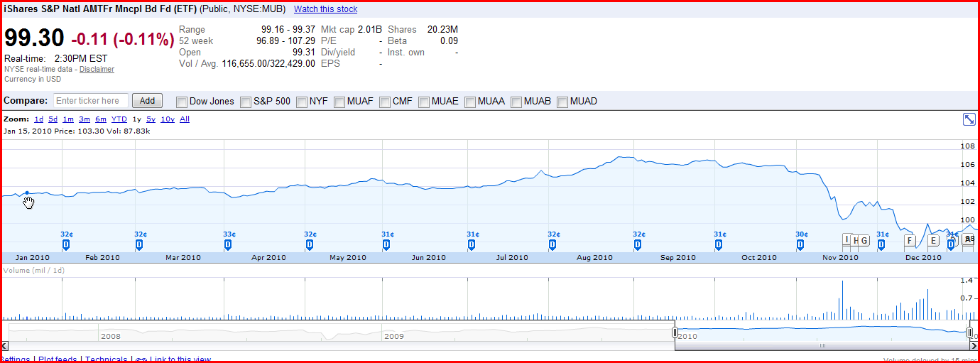Viewport: 980px width, 363px height.
Task: Open the 30¢ dividend marker
Action: (801, 244)
